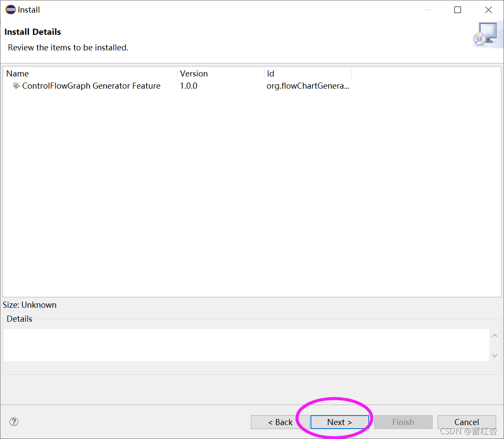Click the Review the items to be installed text
The height and width of the screenshot is (439, 504).
[67, 47]
